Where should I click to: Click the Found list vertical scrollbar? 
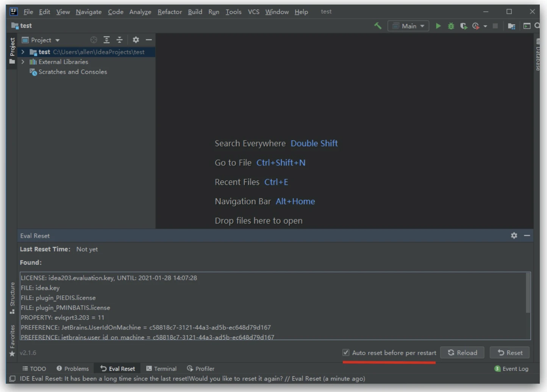tap(528, 293)
